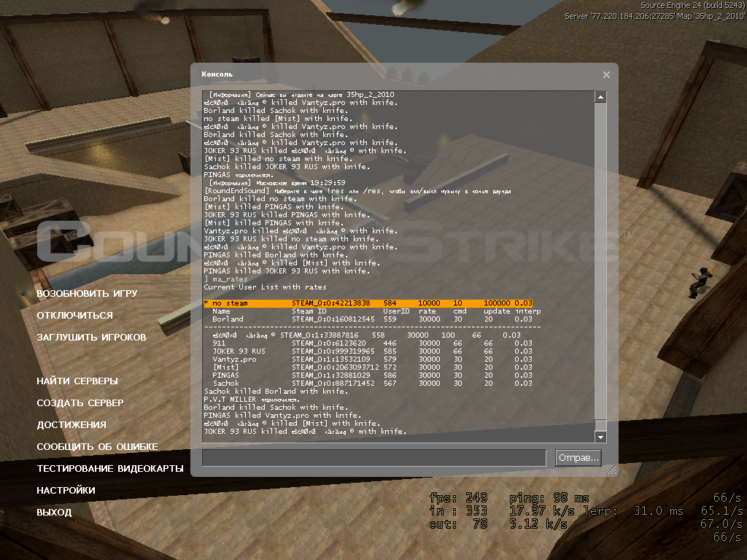747x560 pixels.
Task: Click 'PINGAS killed Borland with knife.' line
Action: pyautogui.click(x=276, y=254)
